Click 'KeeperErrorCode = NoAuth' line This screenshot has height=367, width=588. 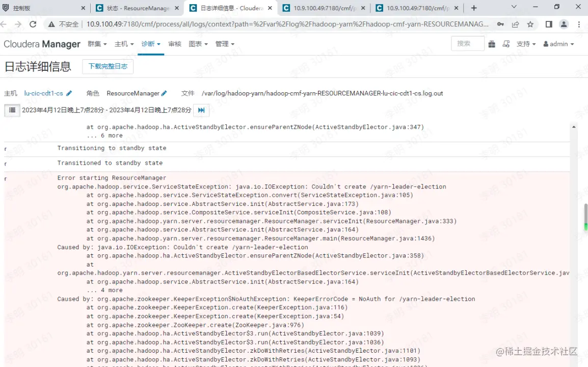coord(266,299)
